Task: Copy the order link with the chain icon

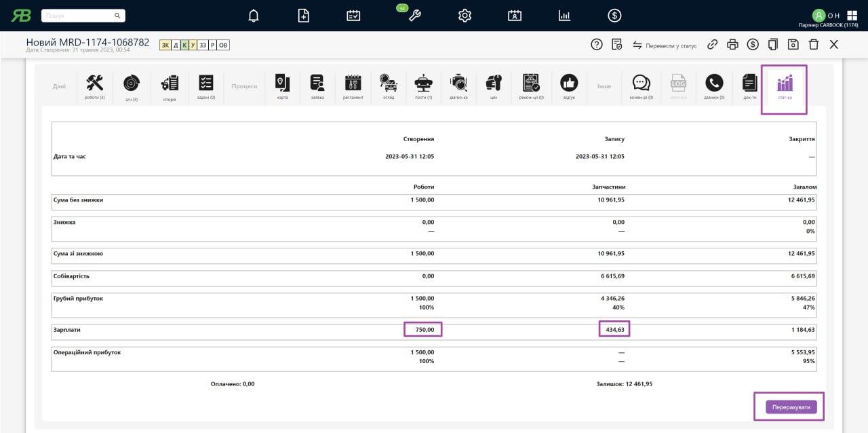Action: coord(712,45)
